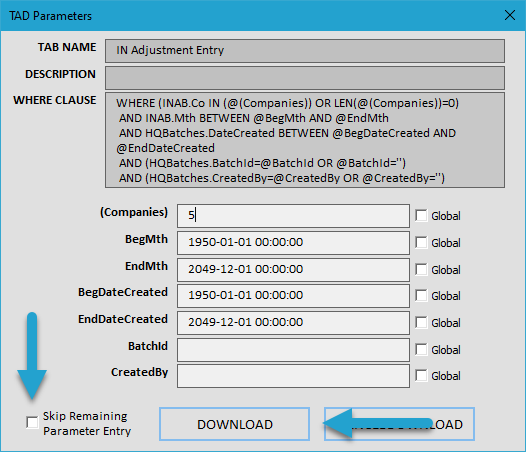Click the 'DESCRIPTION' label

(60, 74)
